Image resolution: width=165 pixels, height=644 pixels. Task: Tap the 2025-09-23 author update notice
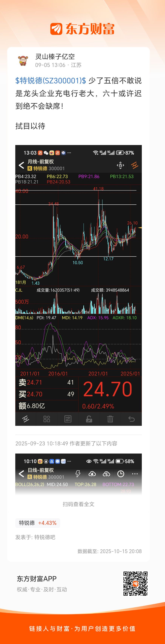click(x=66, y=443)
